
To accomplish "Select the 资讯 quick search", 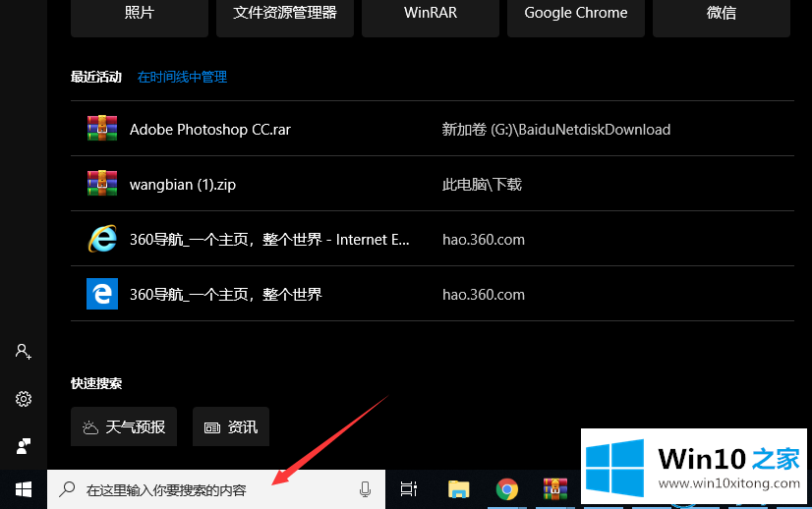I will pyautogui.click(x=231, y=426).
